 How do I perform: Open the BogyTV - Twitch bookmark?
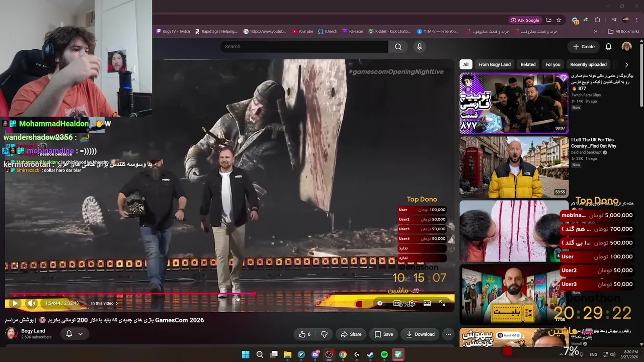(173, 31)
